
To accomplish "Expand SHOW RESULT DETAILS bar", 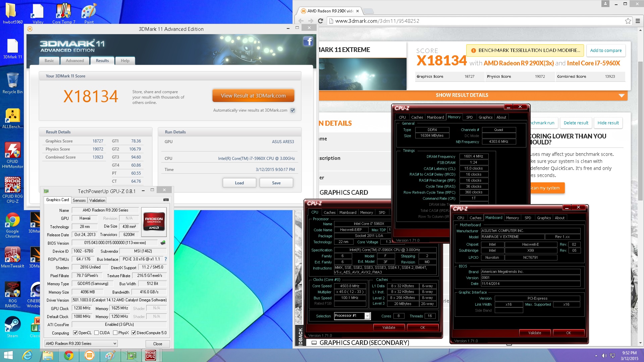I will click(473, 95).
